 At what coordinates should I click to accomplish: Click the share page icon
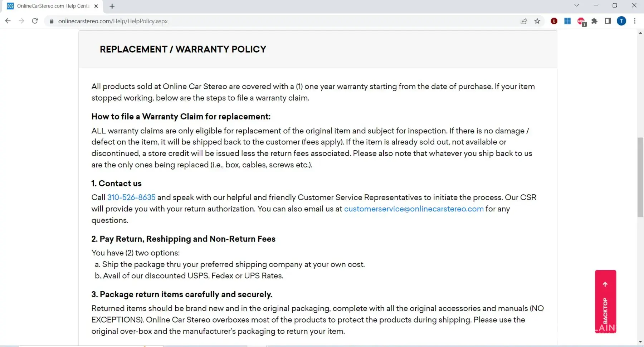point(524,21)
